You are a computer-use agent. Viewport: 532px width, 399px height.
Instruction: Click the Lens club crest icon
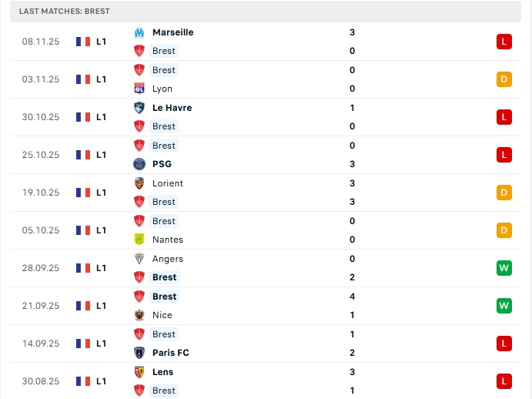[x=139, y=372]
